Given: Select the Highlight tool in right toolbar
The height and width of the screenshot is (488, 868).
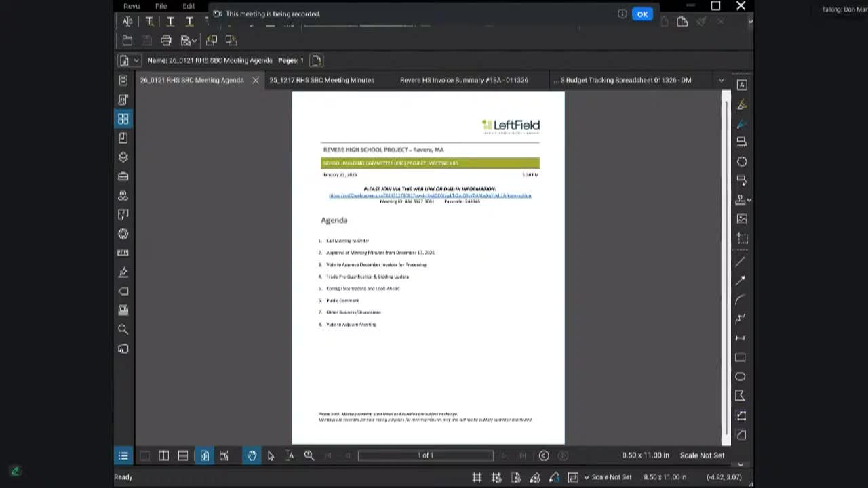Looking at the screenshot, I should [x=741, y=104].
